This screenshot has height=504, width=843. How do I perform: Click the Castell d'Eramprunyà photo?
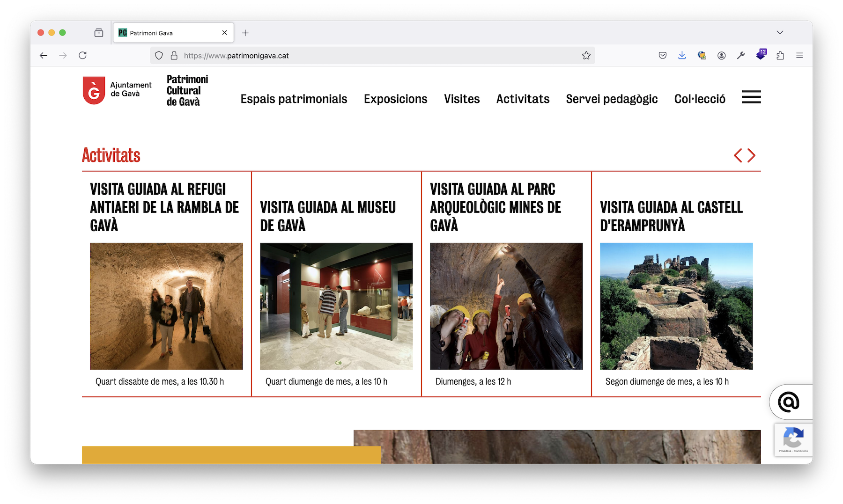(676, 306)
